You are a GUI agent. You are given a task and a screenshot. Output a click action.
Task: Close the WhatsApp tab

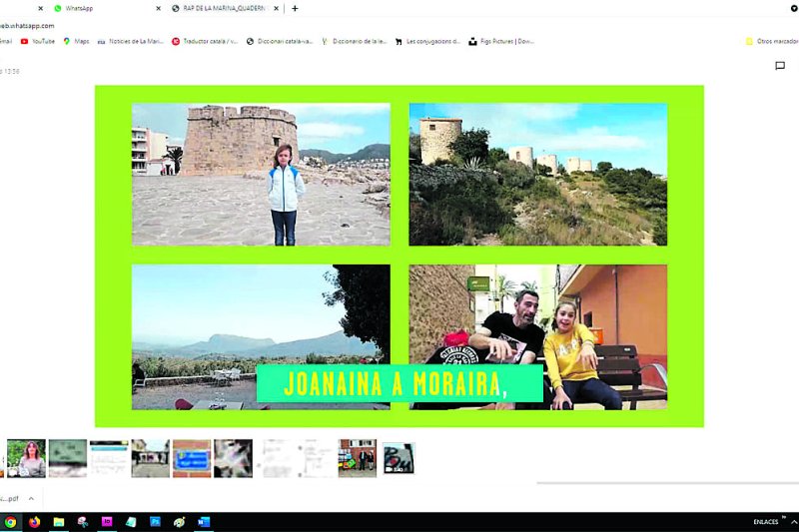coord(158,8)
